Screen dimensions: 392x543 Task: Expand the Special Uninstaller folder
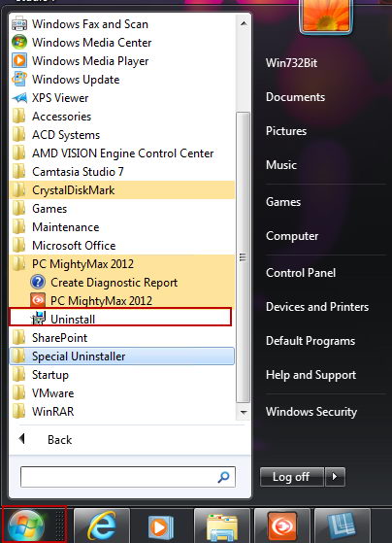coord(122,356)
